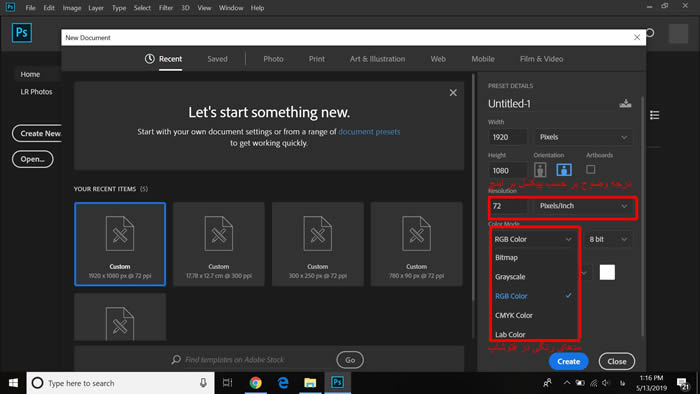Screen dimensions: 700x394
Task: Open the width units Pixels dropdown
Action: (583, 137)
